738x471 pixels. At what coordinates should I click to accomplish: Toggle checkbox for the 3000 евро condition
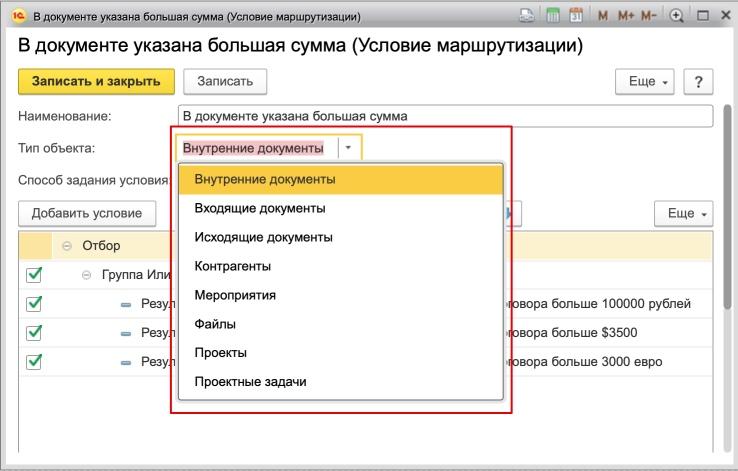tap(34, 362)
